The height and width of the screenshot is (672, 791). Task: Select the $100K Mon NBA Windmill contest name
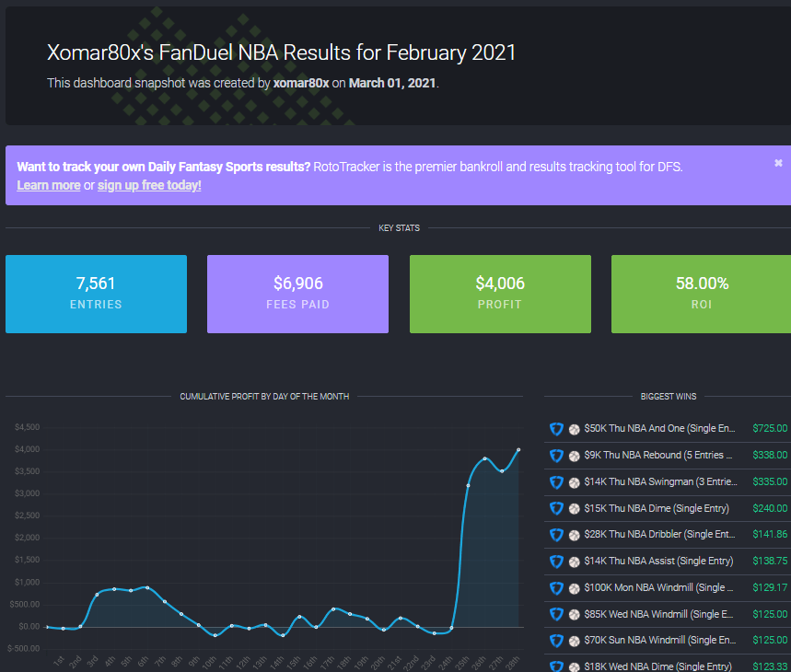[658, 588]
